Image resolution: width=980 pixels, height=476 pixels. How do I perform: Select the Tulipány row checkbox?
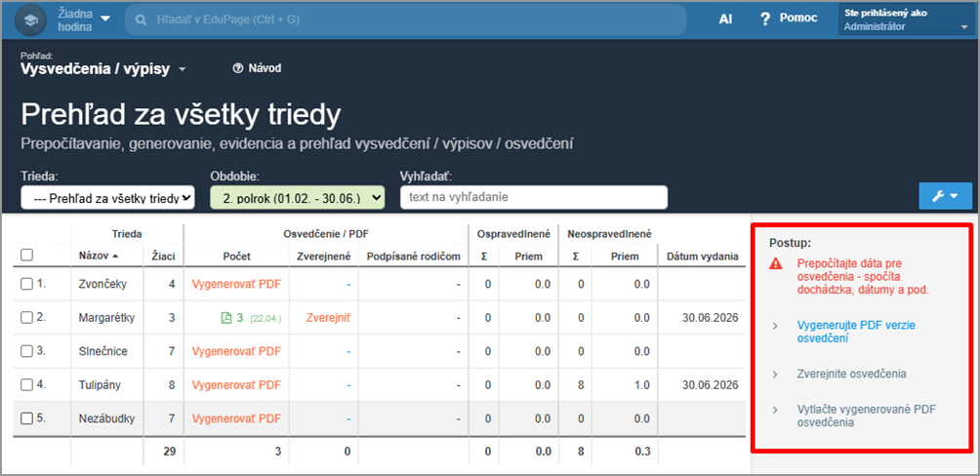coord(27,384)
